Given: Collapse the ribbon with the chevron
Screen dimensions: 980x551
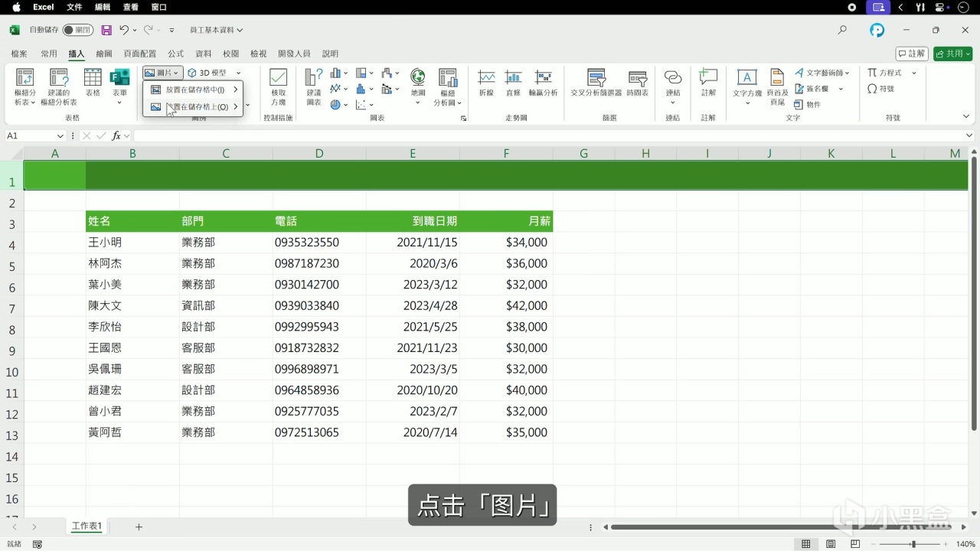Looking at the screenshot, I should [x=966, y=116].
